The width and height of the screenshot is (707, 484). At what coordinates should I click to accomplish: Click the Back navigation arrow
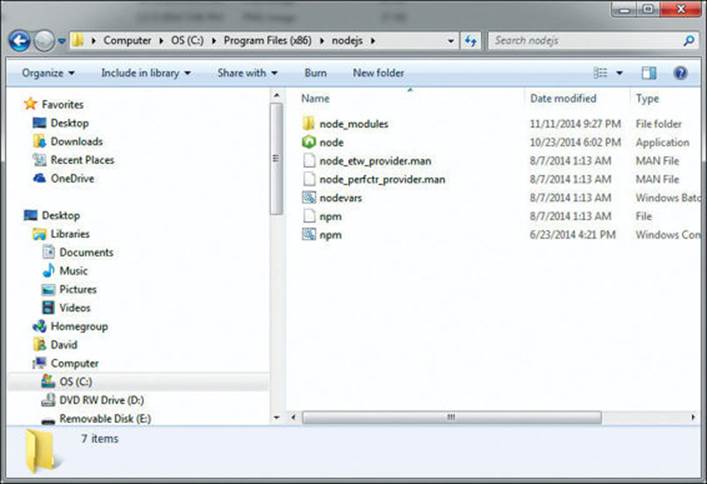click(19, 41)
